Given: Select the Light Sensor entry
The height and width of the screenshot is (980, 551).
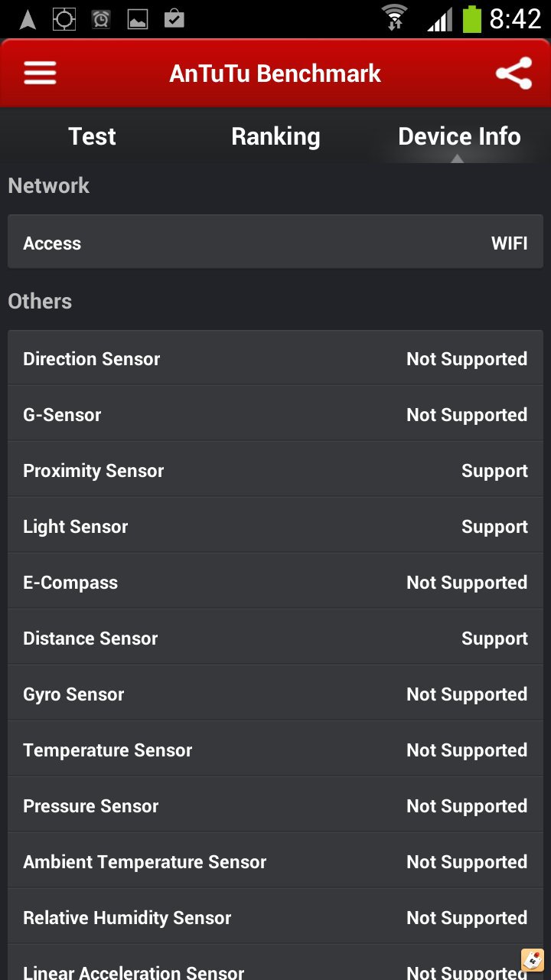Looking at the screenshot, I should click(275, 526).
